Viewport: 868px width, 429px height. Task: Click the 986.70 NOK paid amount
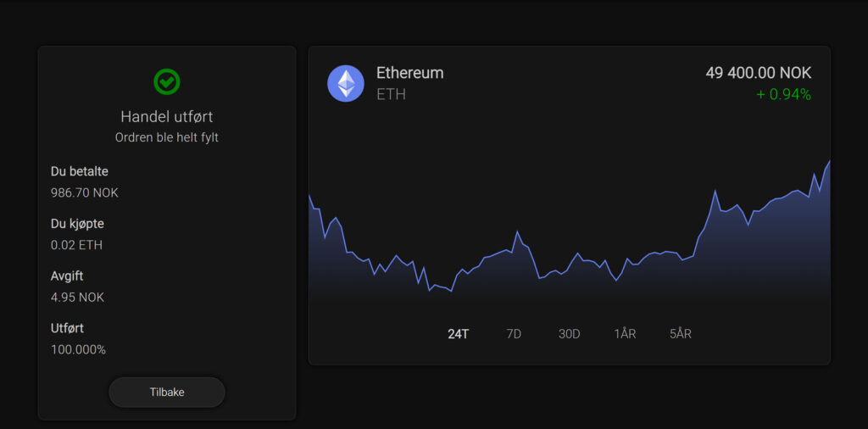pyautogui.click(x=85, y=192)
